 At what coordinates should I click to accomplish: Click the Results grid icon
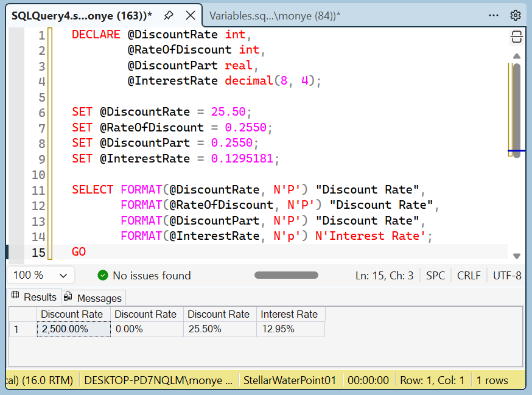click(15, 295)
